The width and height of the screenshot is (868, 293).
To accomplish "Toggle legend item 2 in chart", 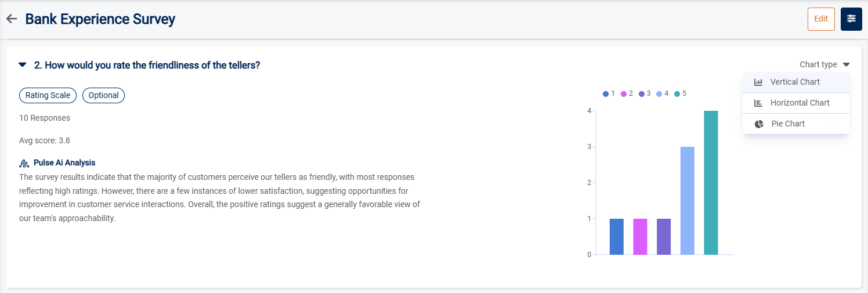I will pos(627,93).
